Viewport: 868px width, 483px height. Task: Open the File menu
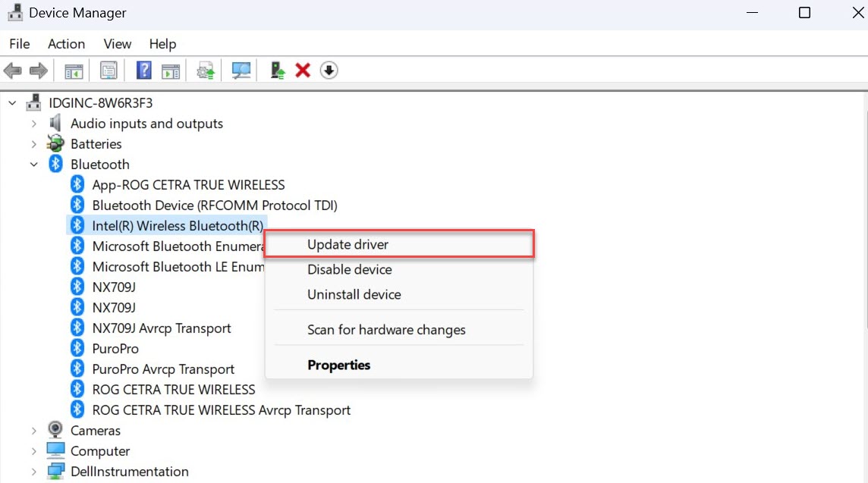20,44
